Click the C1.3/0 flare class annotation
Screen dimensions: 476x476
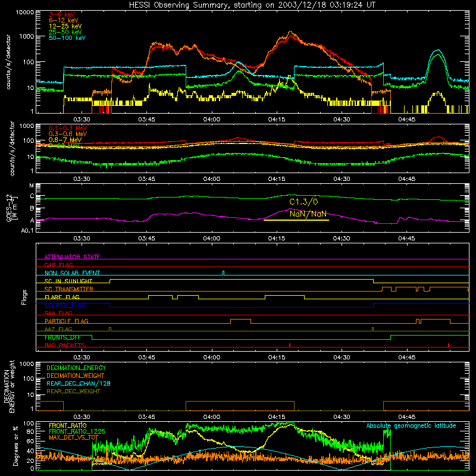point(303,202)
